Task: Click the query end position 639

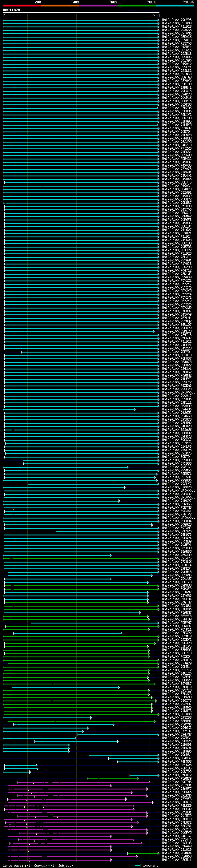Action: (155, 15)
